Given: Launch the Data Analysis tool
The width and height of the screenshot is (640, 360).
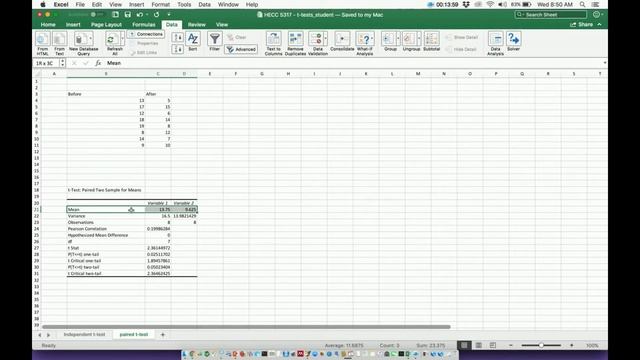Looking at the screenshot, I should tap(495, 44).
